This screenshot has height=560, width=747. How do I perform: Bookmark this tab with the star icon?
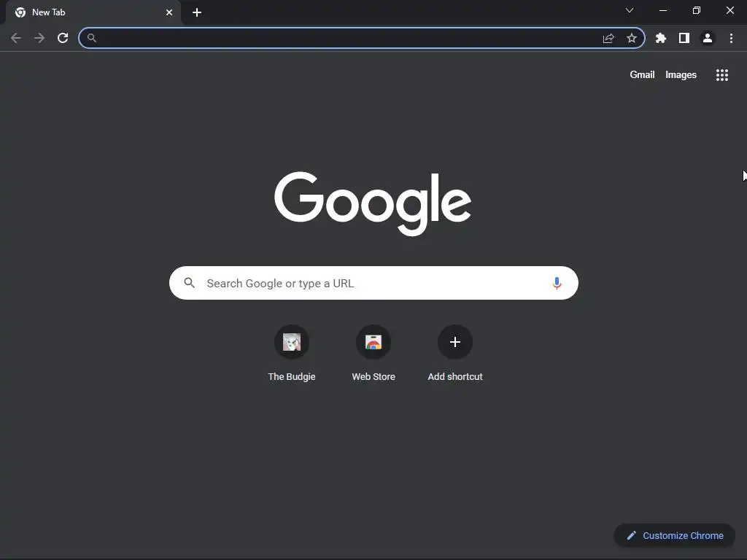click(632, 38)
